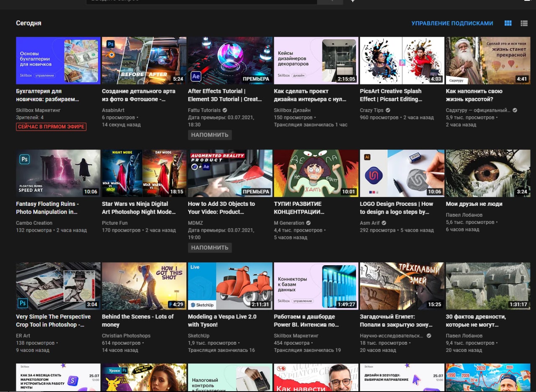The height and width of the screenshot is (392, 536).
Task: Go to MDMZ channel
Action: [196, 223]
